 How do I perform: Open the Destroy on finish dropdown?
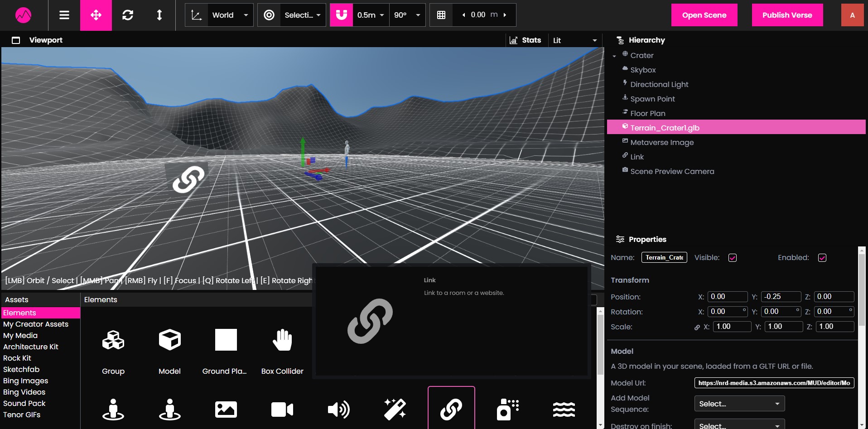pyautogui.click(x=739, y=425)
